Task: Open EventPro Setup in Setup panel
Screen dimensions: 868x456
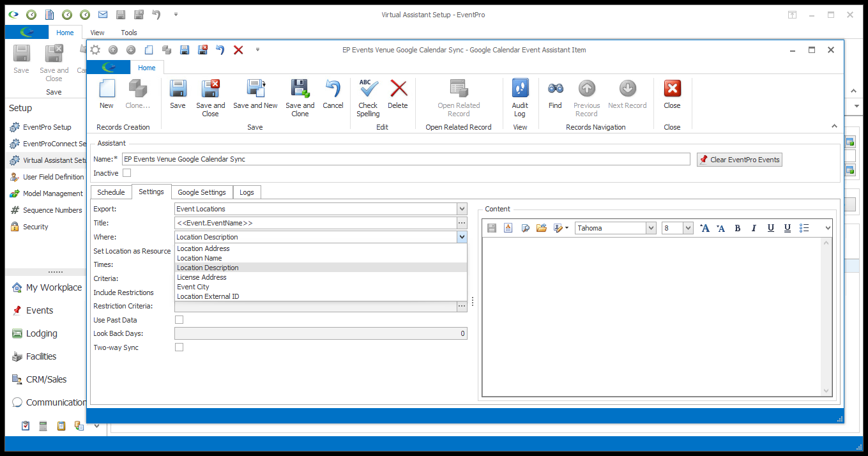Action: [x=47, y=127]
